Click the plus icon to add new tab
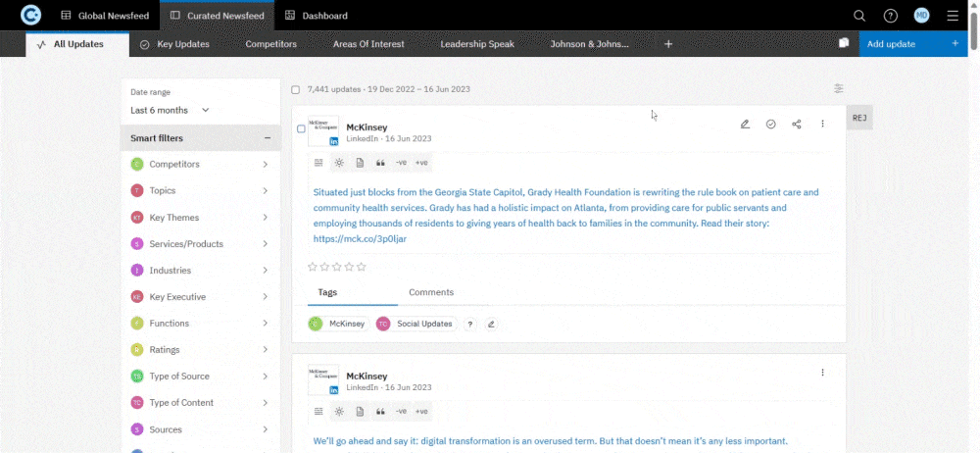 click(668, 44)
